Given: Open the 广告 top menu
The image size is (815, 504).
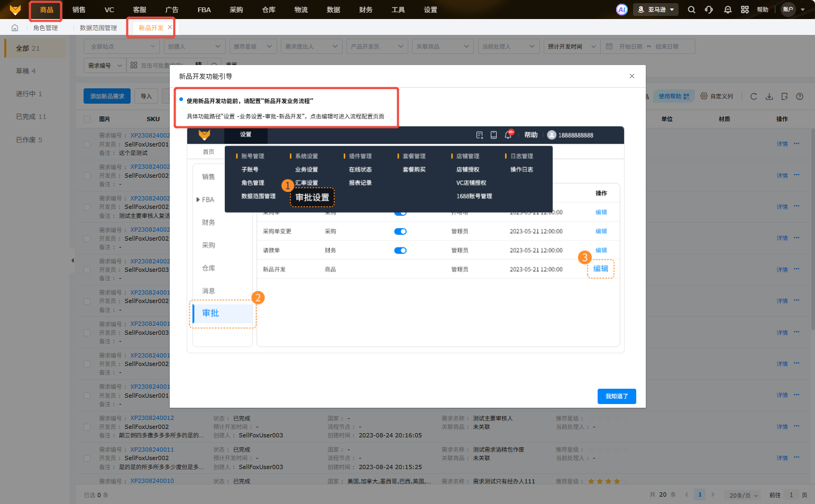Looking at the screenshot, I should pos(172,10).
